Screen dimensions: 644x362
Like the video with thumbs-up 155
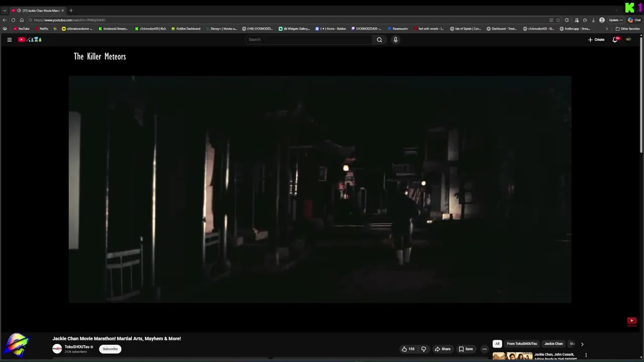click(408, 349)
